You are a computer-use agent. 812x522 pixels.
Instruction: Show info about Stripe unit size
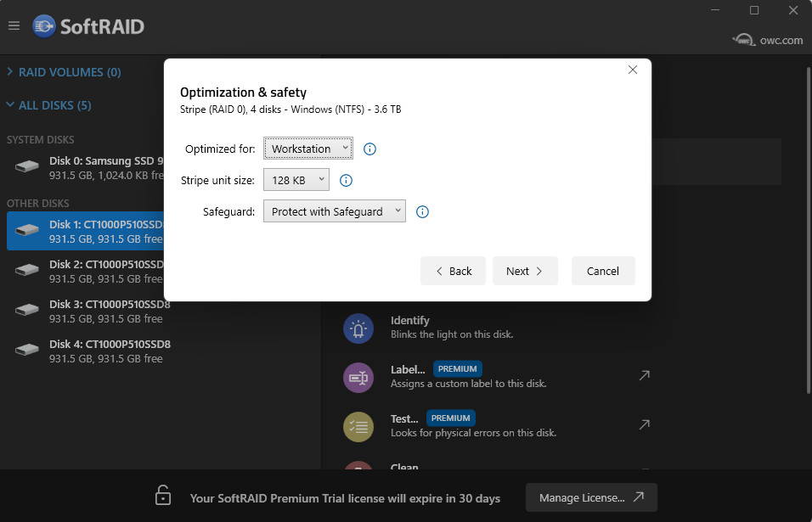[346, 181]
